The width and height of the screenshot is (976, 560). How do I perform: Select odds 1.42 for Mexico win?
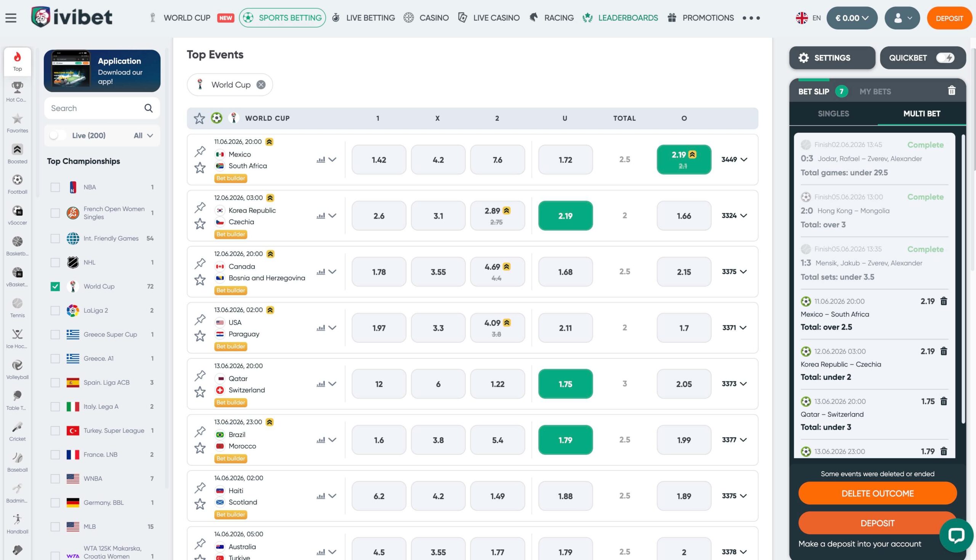click(379, 160)
